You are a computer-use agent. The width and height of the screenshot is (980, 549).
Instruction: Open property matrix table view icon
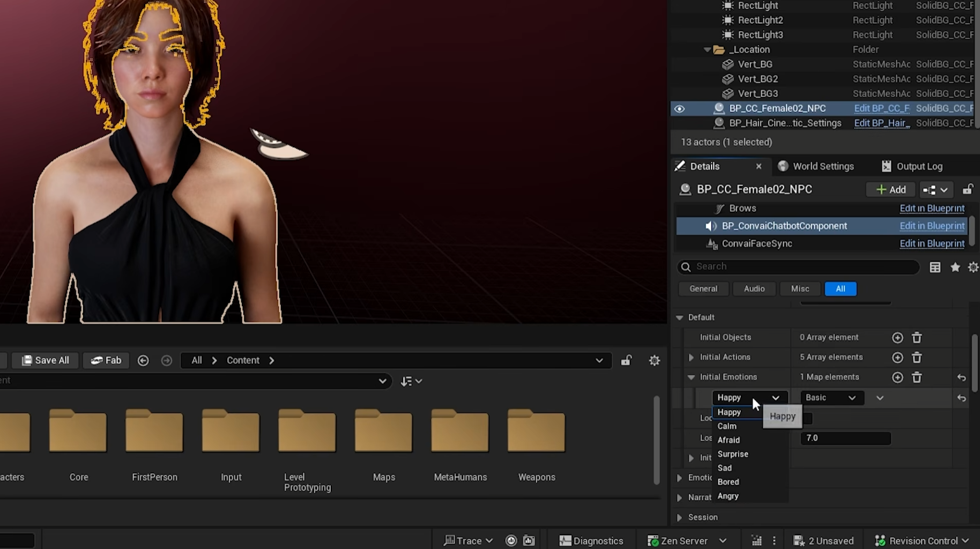point(935,267)
